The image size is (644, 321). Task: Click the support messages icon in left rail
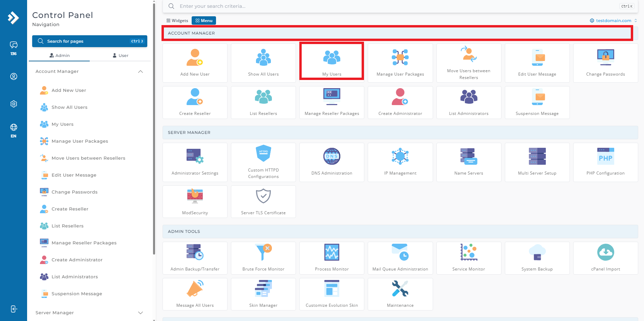click(x=14, y=48)
